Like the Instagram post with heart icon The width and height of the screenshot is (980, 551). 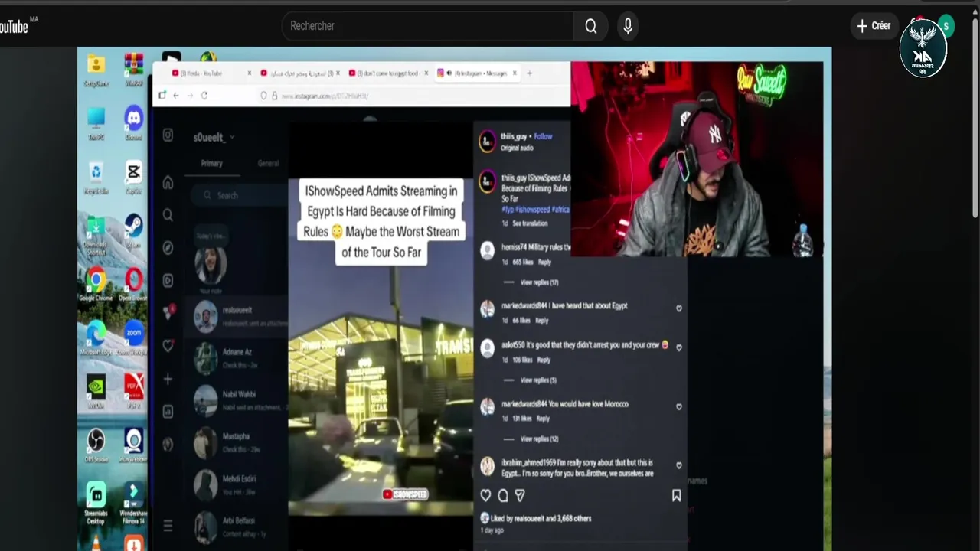pos(485,496)
